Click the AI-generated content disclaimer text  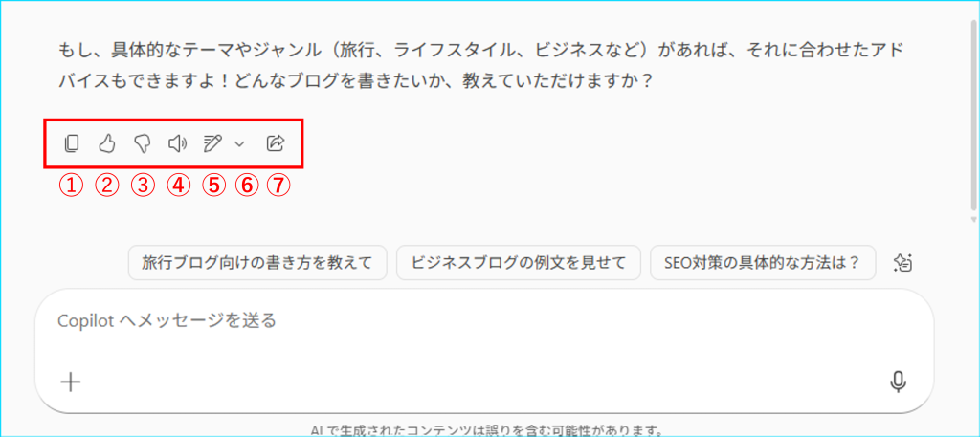point(487,430)
